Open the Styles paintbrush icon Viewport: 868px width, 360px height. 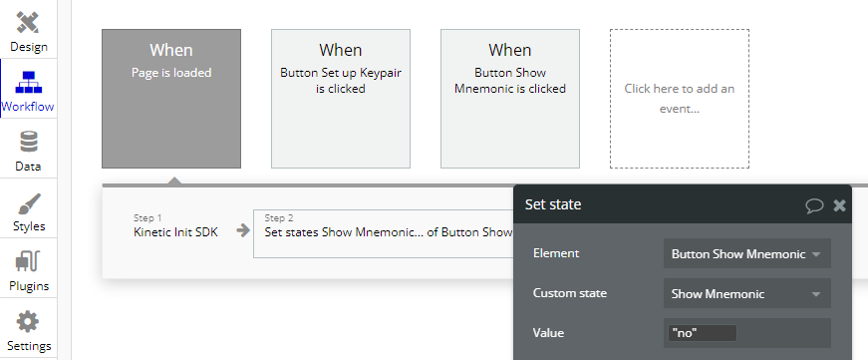coord(29,203)
